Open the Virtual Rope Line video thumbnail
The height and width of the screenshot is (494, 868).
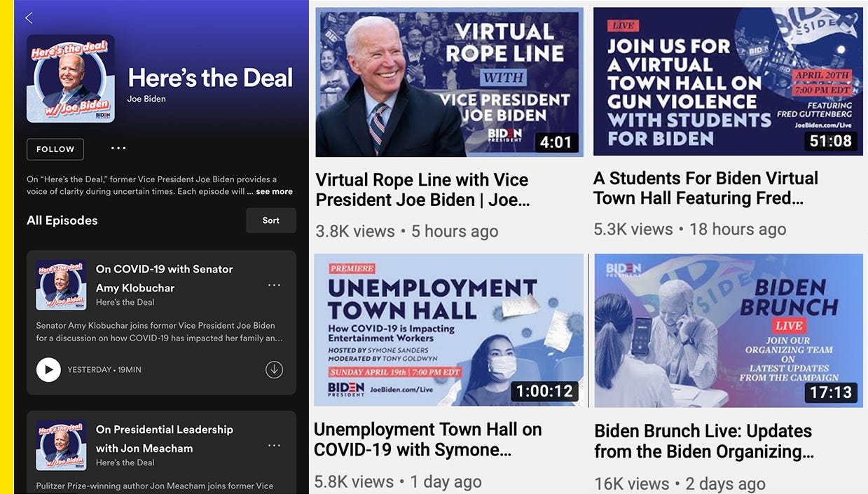(x=449, y=82)
